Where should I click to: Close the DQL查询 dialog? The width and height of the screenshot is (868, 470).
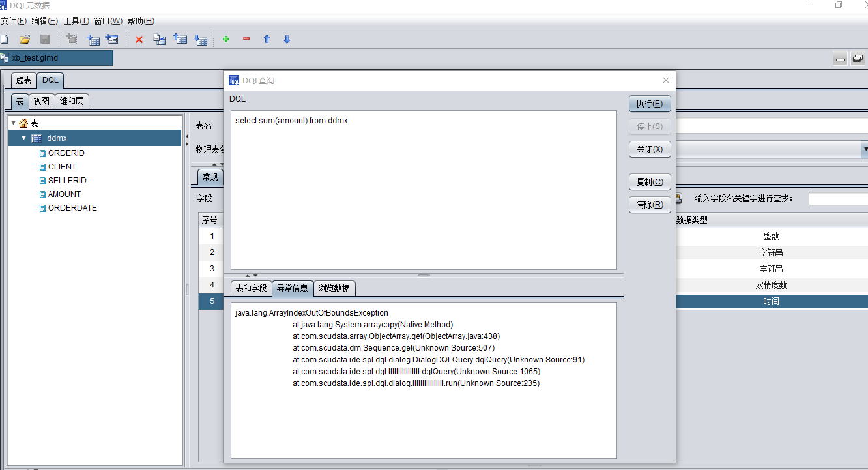(x=665, y=80)
